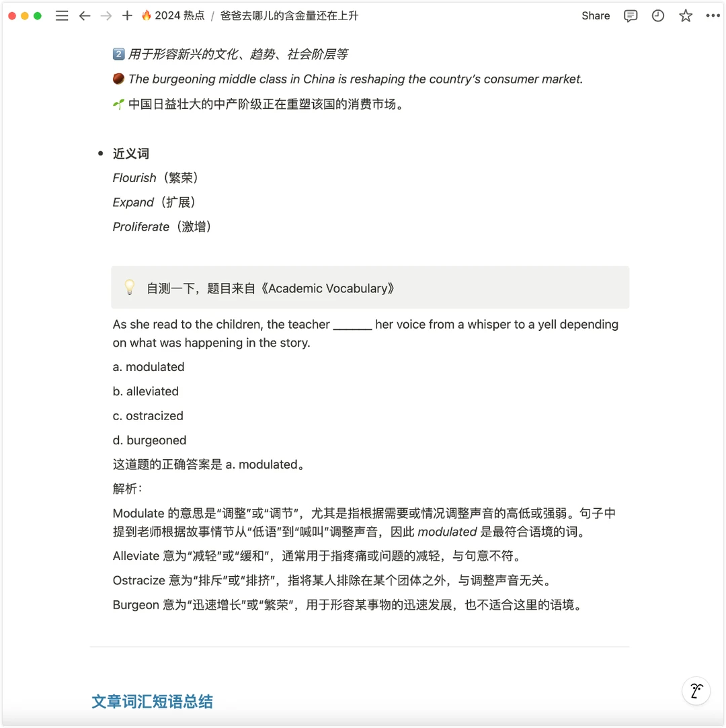Click the Proliferate（激增）line

click(x=163, y=227)
